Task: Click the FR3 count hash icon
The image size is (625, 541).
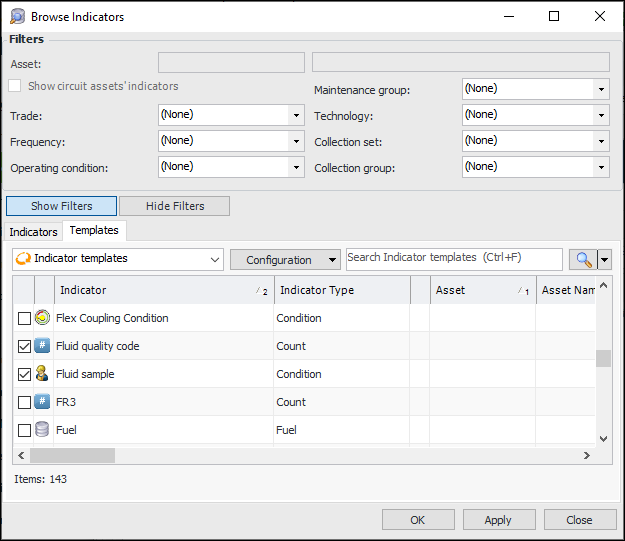Action: click(x=42, y=402)
